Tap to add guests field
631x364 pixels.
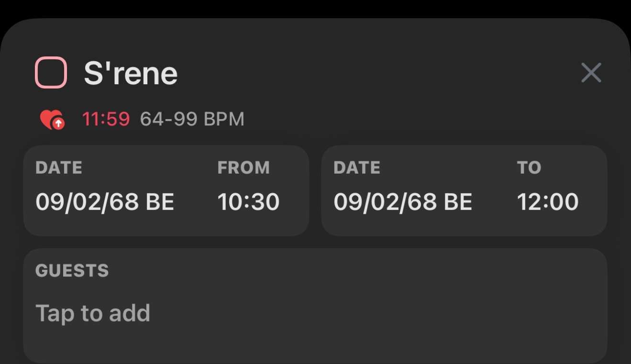pyautogui.click(x=93, y=313)
